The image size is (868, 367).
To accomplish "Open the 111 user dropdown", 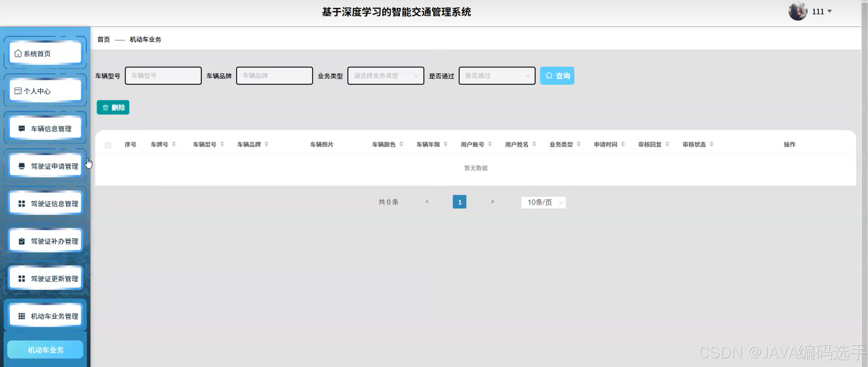I will click(x=822, y=11).
